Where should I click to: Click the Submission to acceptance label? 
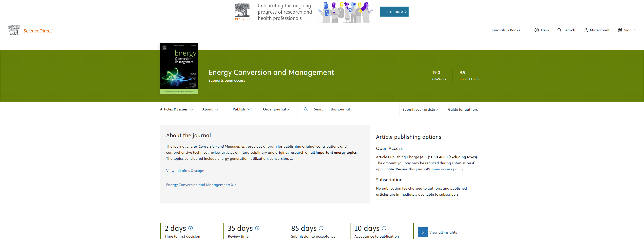[313, 236]
